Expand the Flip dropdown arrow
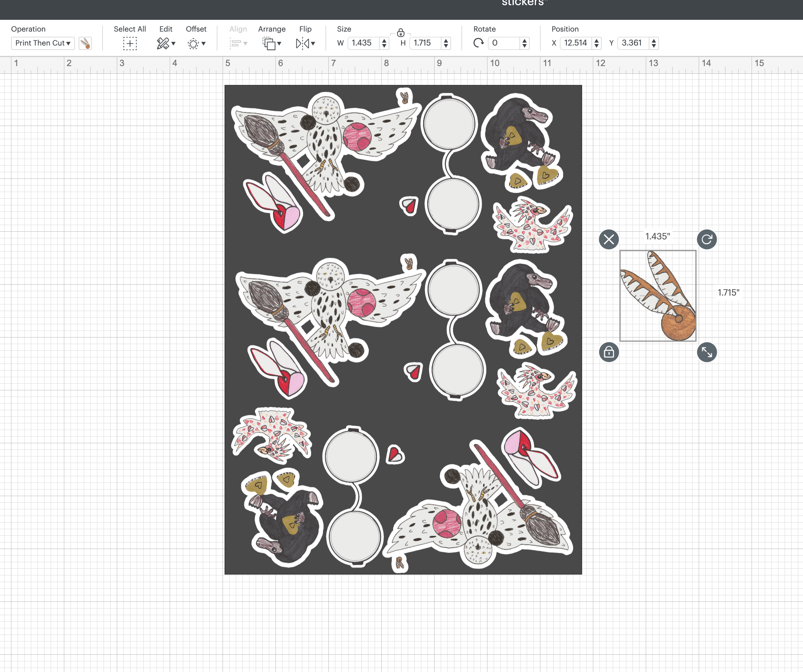The height and width of the screenshot is (672, 803). (313, 44)
